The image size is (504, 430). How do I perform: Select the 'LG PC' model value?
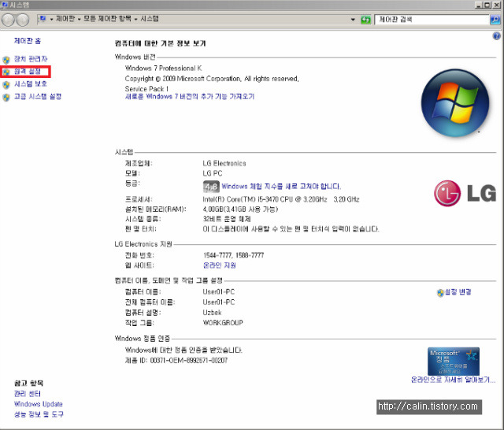tap(213, 173)
